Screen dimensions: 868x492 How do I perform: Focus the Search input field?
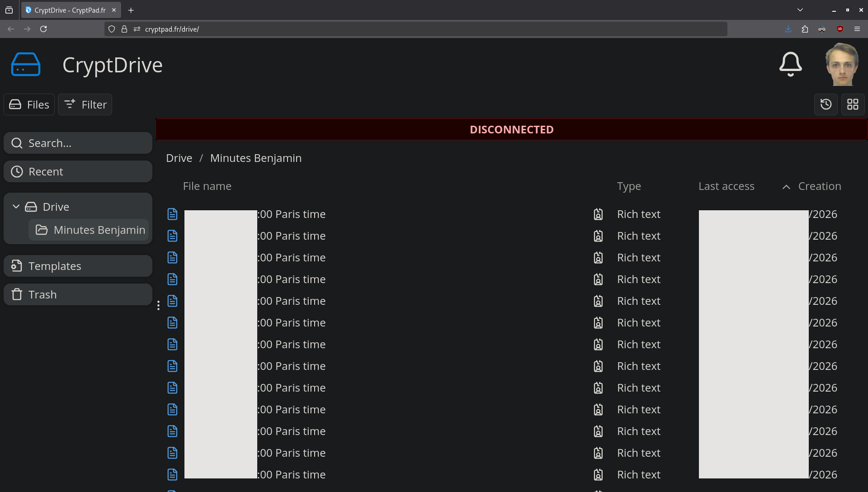(x=78, y=143)
